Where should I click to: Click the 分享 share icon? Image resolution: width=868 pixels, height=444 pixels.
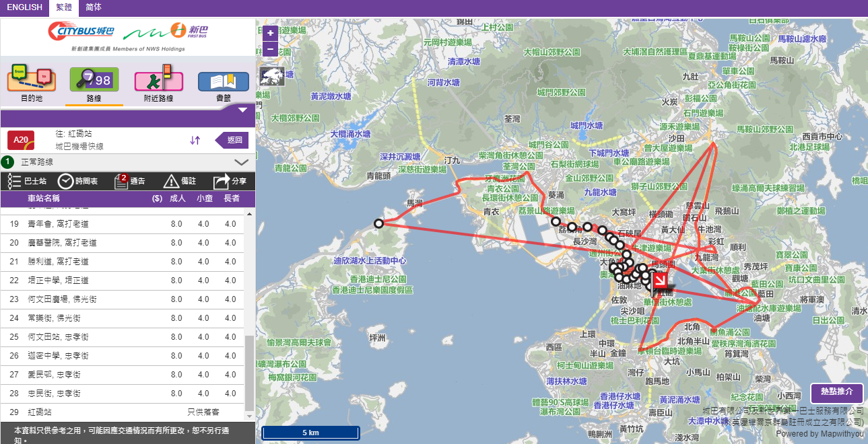pyautogui.click(x=230, y=181)
